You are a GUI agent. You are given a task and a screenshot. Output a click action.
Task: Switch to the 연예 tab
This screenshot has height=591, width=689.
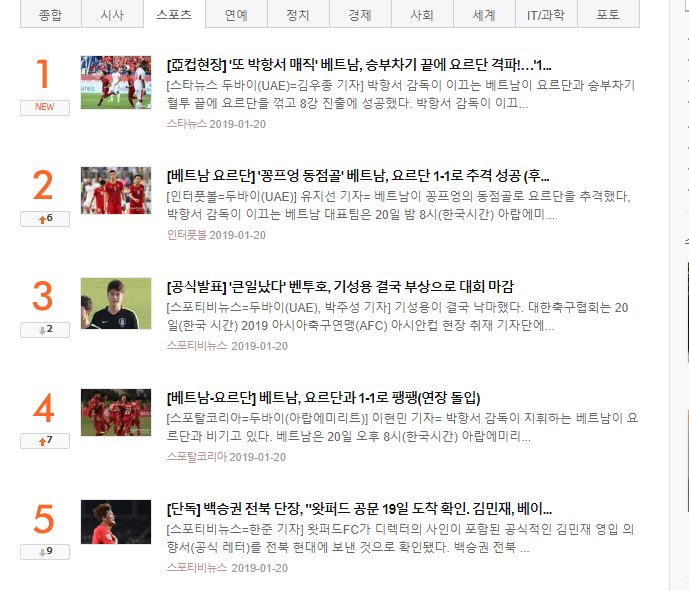point(236,15)
